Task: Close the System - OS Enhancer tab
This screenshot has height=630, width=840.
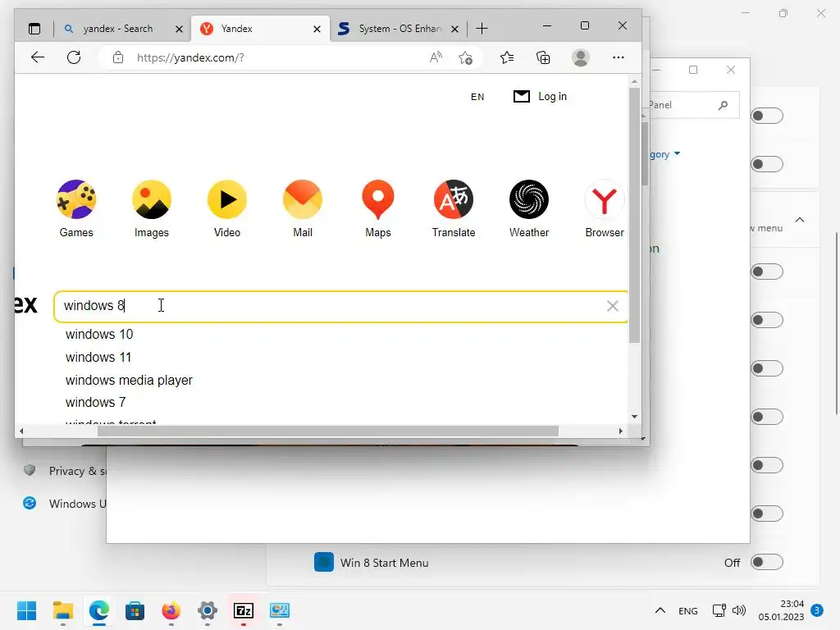Action: (x=454, y=29)
